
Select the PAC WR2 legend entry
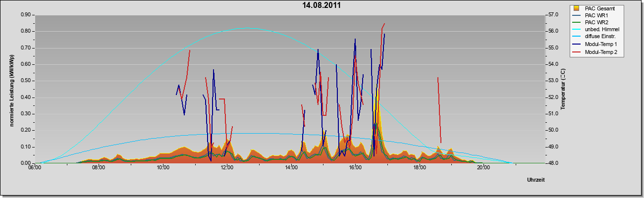click(x=596, y=23)
